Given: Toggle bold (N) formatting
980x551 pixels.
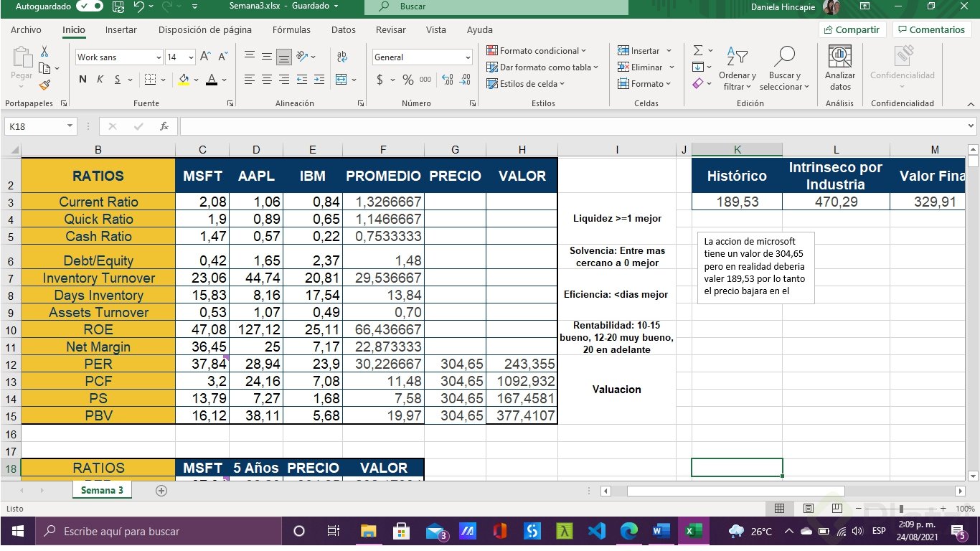Looking at the screenshot, I should tap(83, 80).
